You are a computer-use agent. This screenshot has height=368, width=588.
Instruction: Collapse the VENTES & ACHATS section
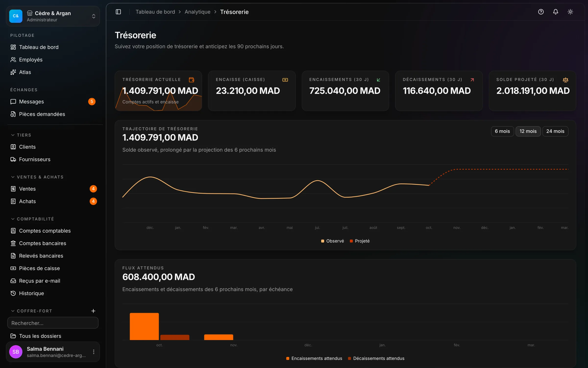(37, 177)
